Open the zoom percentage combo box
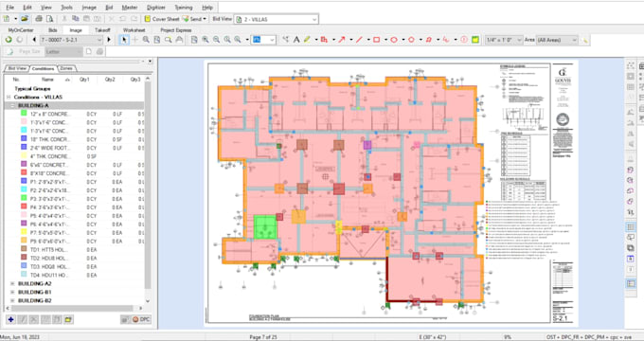Viewport: 644px width, 341px height. click(263, 40)
